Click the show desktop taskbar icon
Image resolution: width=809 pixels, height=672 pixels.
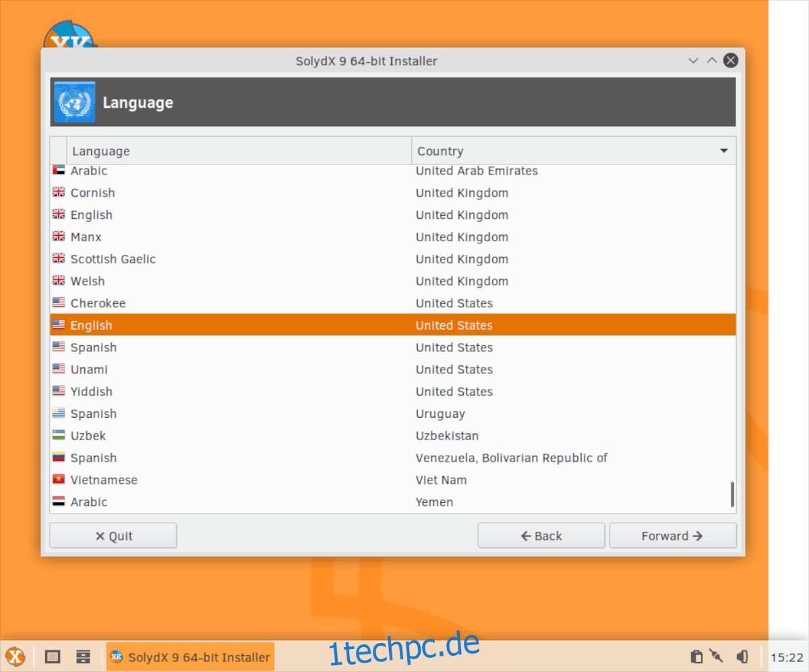click(53, 656)
